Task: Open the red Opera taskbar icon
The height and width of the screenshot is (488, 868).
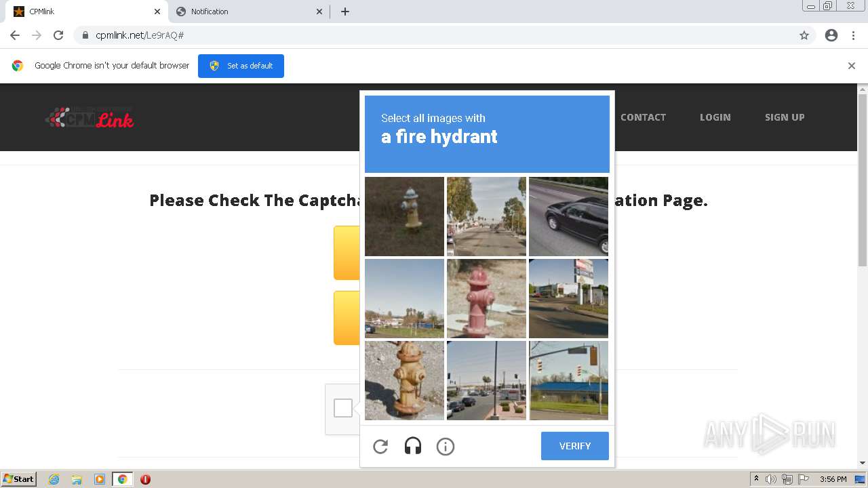Action: (x=145, y=479)
